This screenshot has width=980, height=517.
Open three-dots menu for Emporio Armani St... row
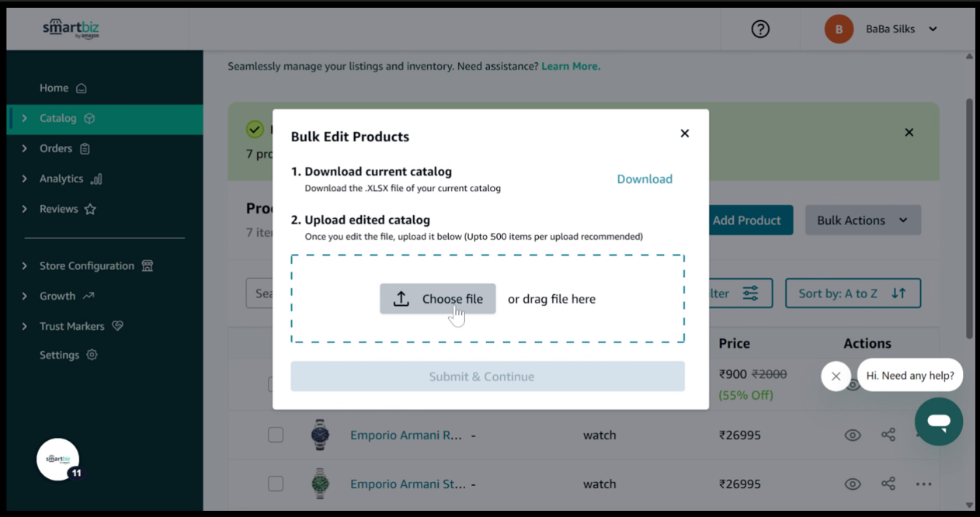coord(923,484)
